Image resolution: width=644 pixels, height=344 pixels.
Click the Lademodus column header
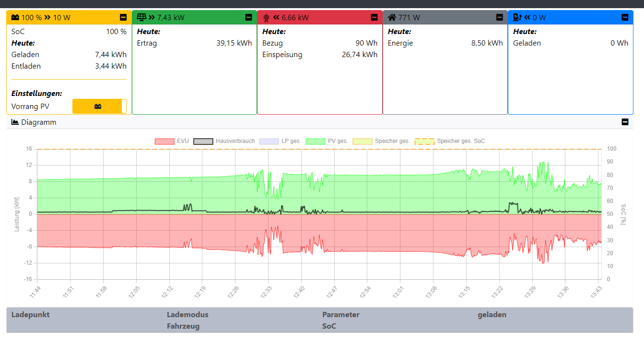pos(187,315)
